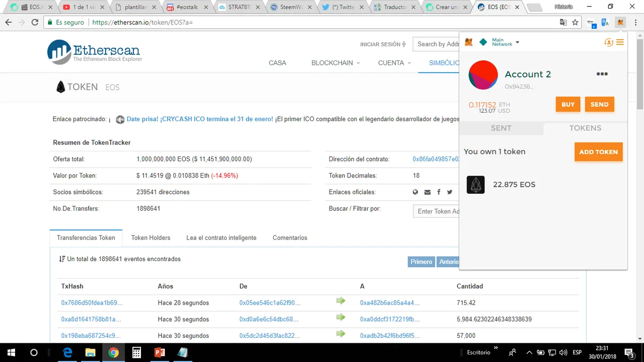Switch to the SENT tab in MetaMask
The height and width of the screenshot is (362, 644).
click(x=501, y=128)
